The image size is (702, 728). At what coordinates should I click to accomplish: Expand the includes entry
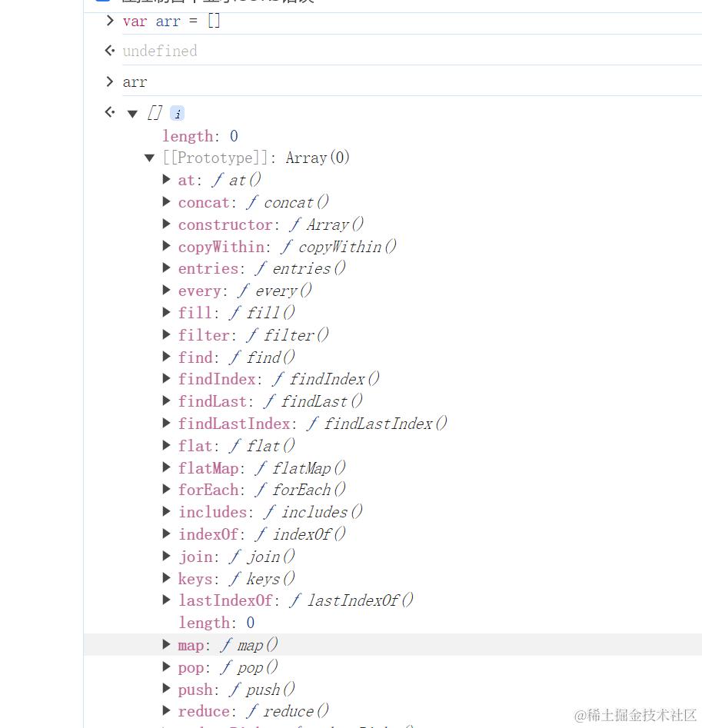point(166,512)
